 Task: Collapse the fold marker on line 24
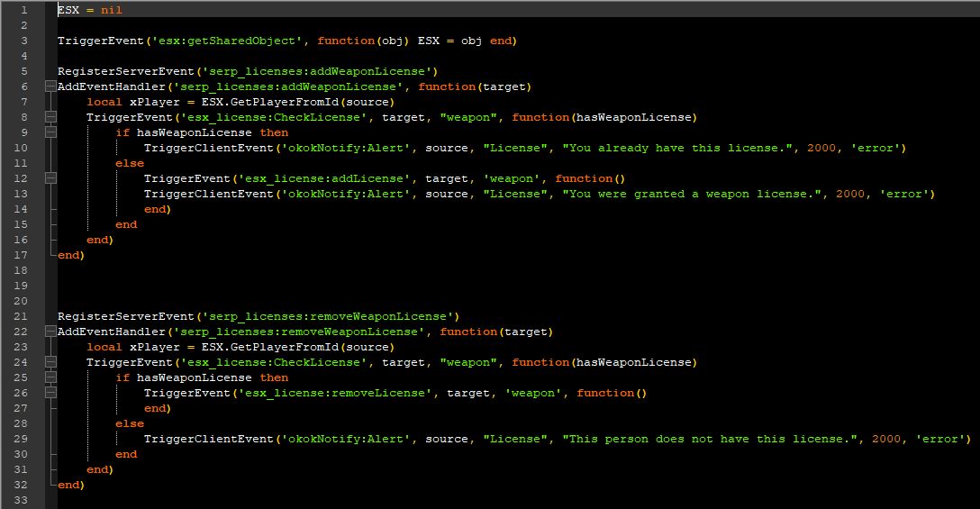50,362
